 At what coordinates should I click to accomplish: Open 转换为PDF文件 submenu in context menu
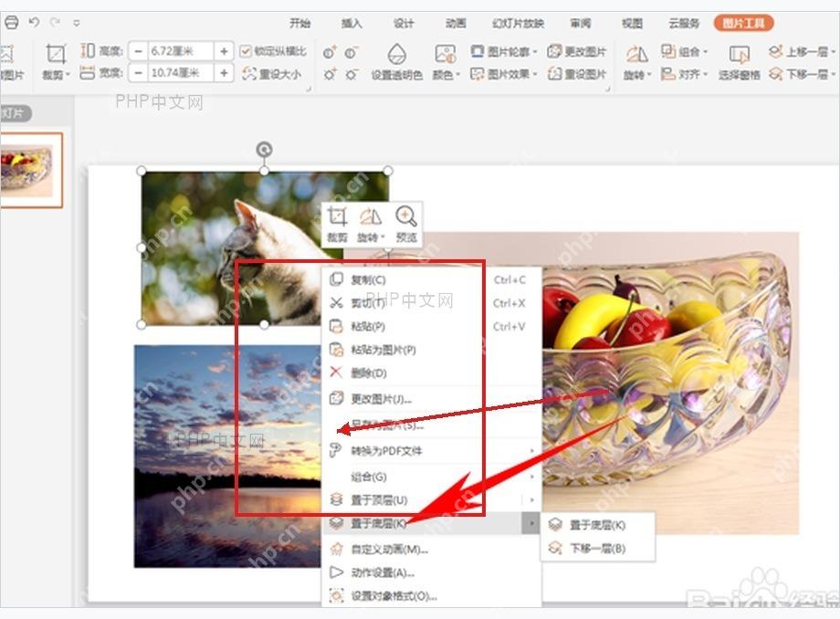click(x=431, y=451)
